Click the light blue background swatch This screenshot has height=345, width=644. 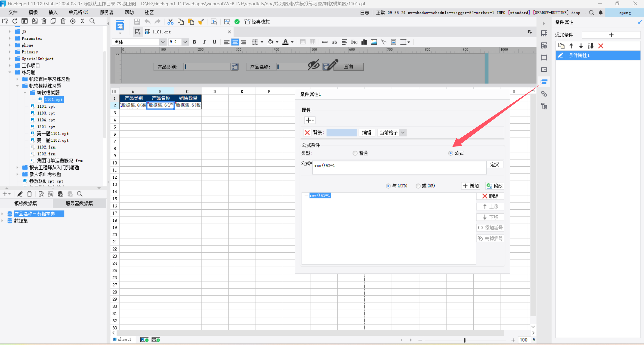[341, 133]
